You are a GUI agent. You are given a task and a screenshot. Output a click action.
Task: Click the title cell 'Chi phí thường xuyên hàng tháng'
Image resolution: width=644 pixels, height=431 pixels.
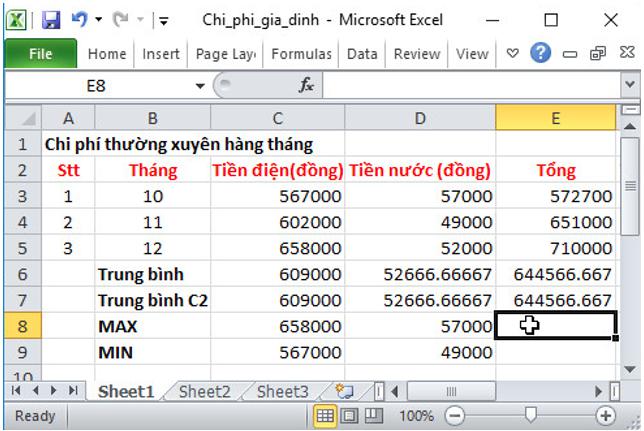(179, 144)
